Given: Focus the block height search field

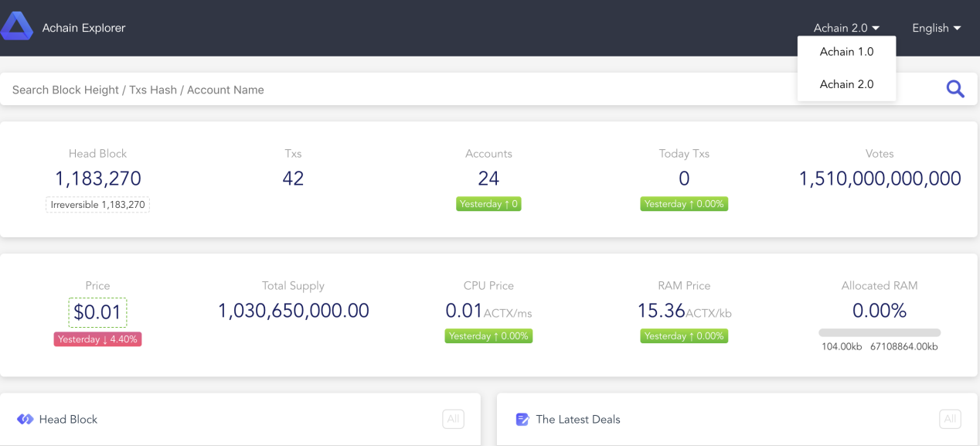Looking at the screenshot, I should [x=471, y=90].
